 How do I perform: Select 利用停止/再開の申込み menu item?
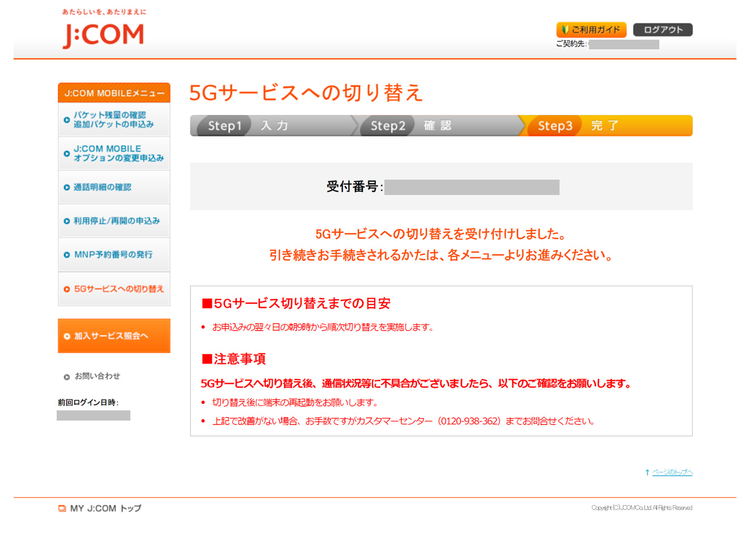pos(114,221)
